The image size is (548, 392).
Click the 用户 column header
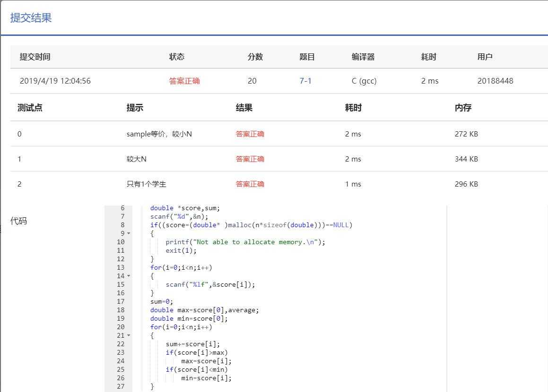[x=485, y=57]
